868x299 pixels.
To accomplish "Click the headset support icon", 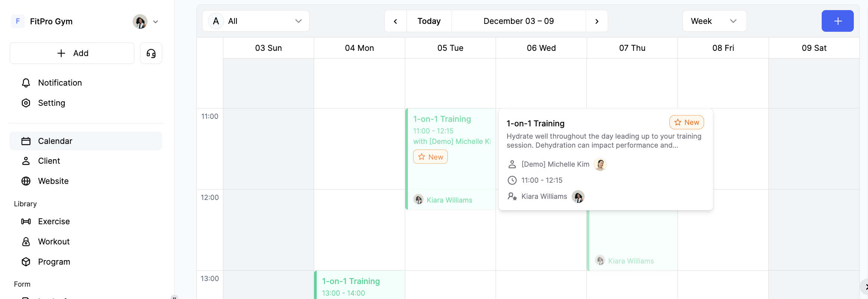I will pyautogui.click(x=151, y=53).
